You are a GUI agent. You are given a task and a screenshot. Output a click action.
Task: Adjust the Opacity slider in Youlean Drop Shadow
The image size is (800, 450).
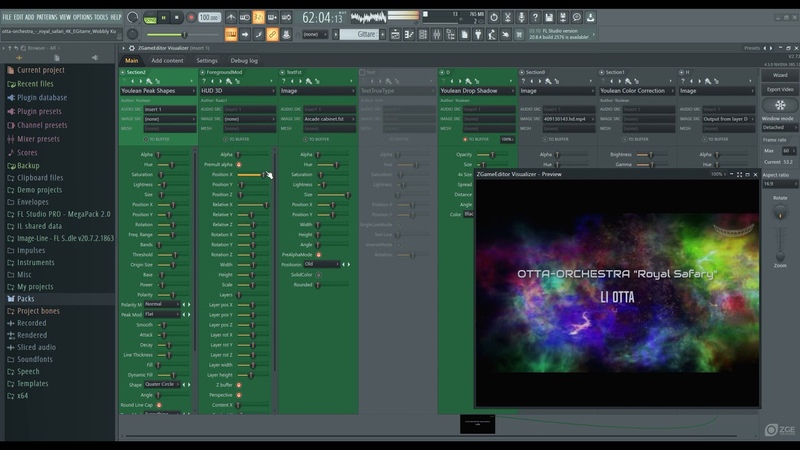tap(491, 155)
